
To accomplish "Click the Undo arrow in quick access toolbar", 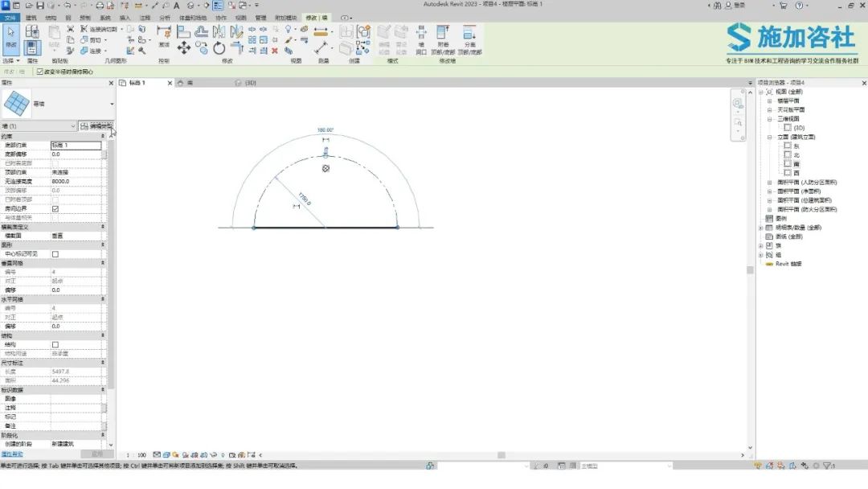I will (x=67, y=6).
